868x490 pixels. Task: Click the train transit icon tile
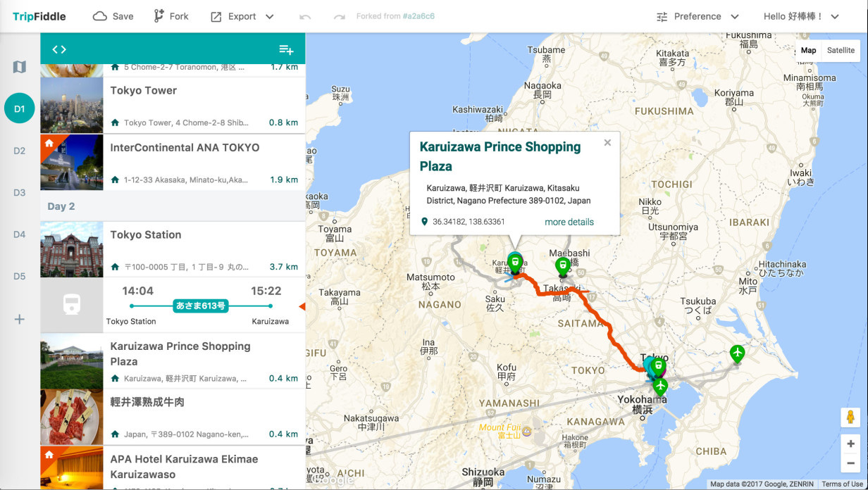(x=72, y=305)
